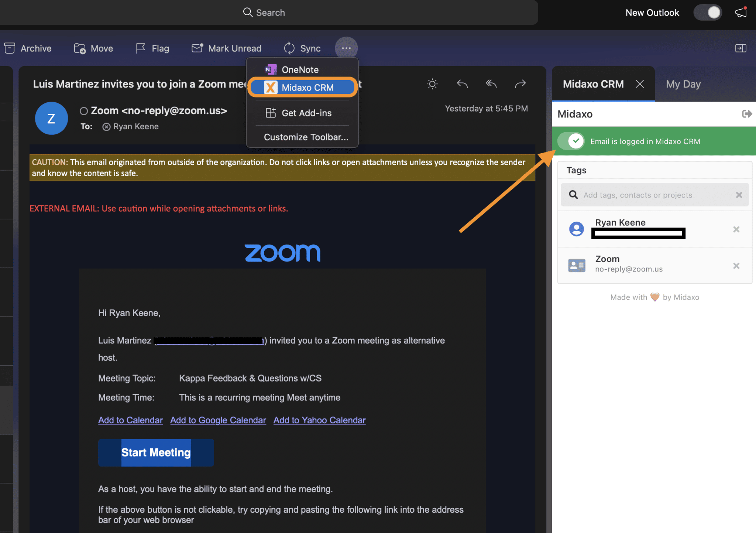
Task: Click the redacted Luis Martinez email link
Action: point(209,341)
